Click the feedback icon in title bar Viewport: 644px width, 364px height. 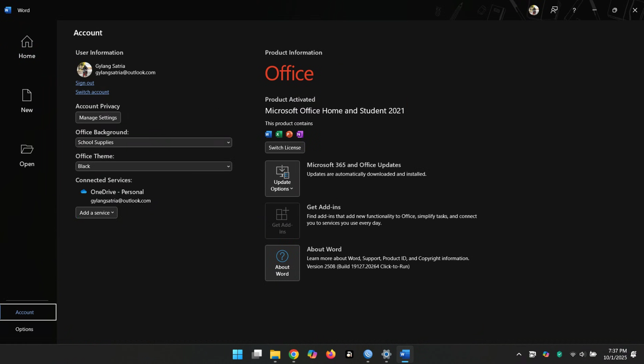[x=554, y=10]
